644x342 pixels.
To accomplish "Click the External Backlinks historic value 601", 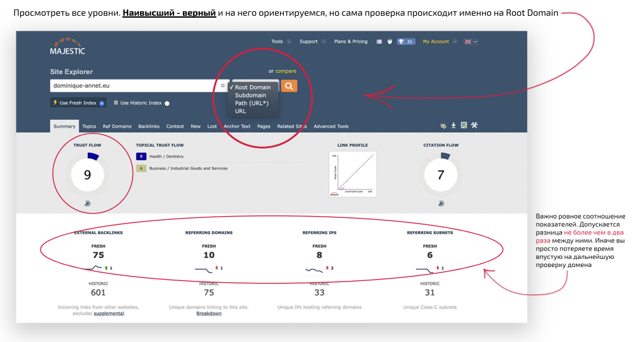I will coord(98,292).
